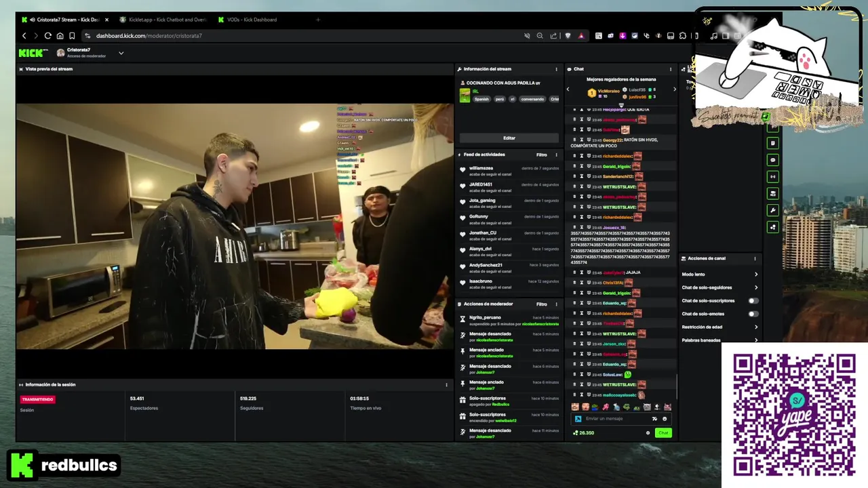The width and height of the screenshot is (868, 488).
Task: Click the zoom magnifier in address bar
Action: coord(540,36)
